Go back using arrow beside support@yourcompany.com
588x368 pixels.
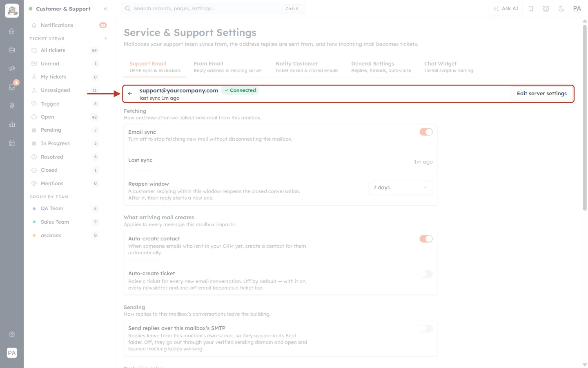pos(130,94)
